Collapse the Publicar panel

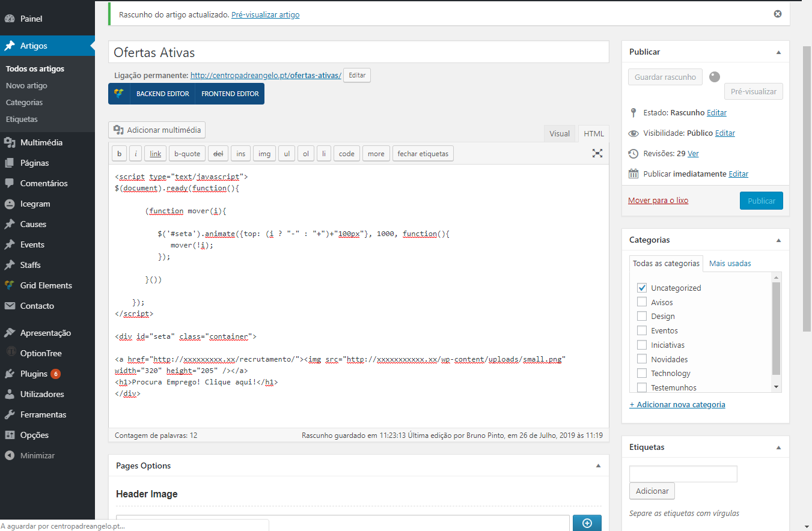(x=778, y=52)
